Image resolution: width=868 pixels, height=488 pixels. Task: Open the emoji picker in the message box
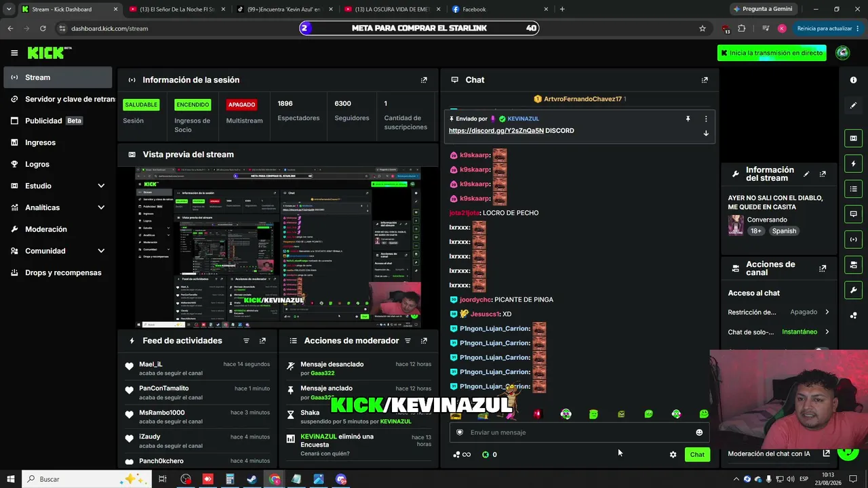click(699, 432)
